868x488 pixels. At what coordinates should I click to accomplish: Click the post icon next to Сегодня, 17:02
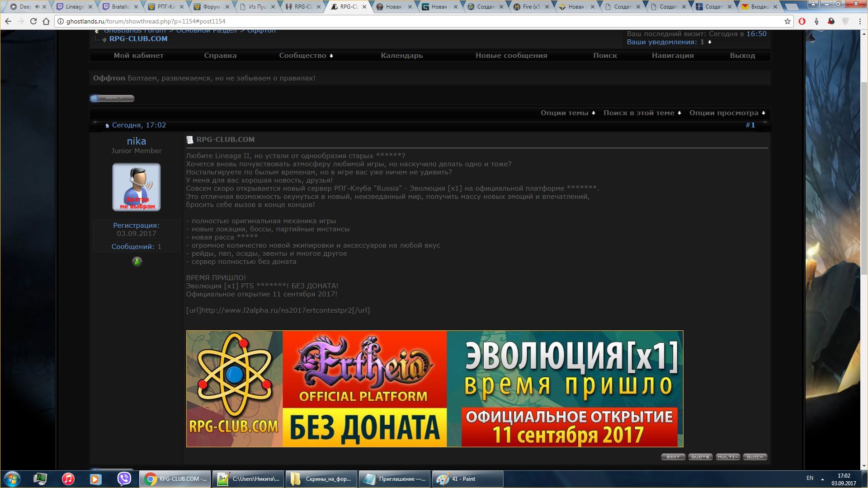click(x=107, y=126)
